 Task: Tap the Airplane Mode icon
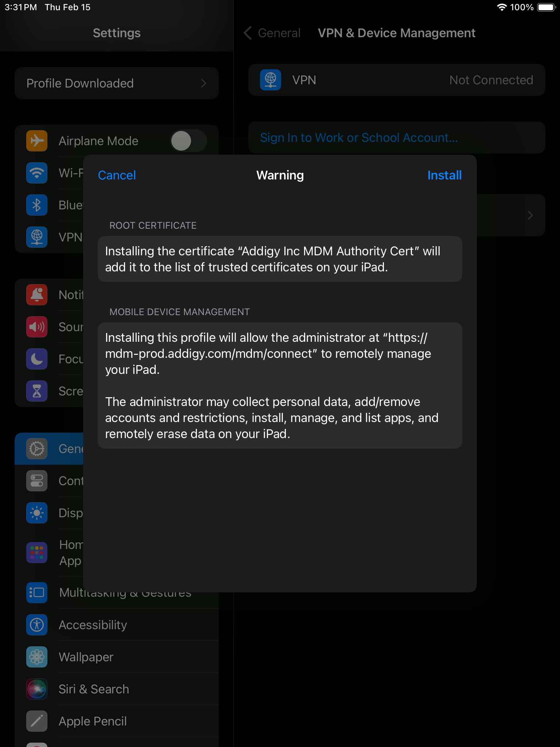[37, 141]
